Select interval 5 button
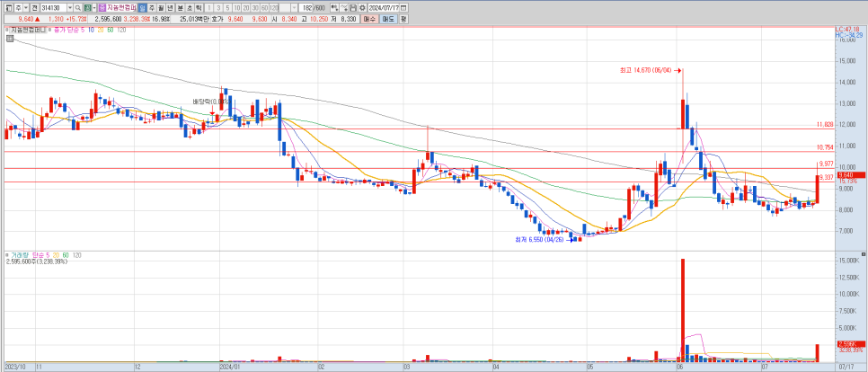 (227, 8)
